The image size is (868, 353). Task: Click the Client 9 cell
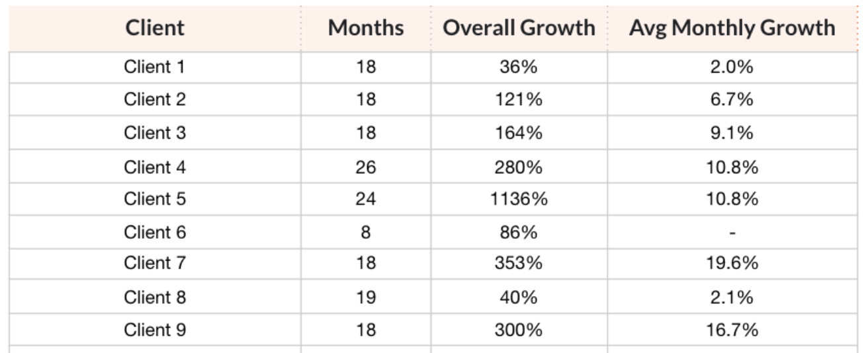(155, 330)
